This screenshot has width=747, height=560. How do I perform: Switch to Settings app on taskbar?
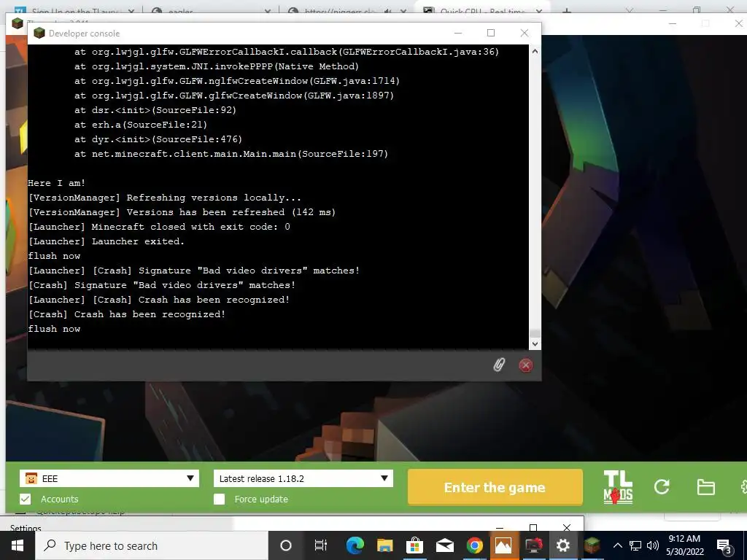pyautogui.click(x=563, y=545)
